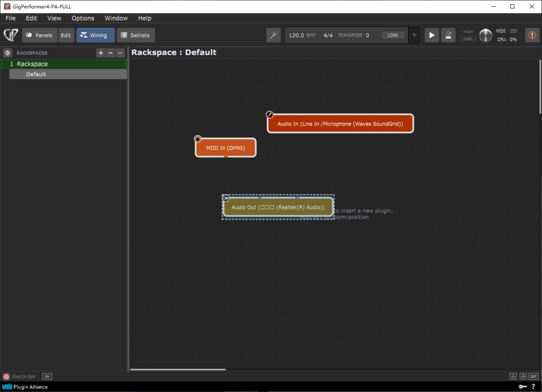542x392 pixels.
Task: Click the MIDI activity indicator
Action: point(513,31)
